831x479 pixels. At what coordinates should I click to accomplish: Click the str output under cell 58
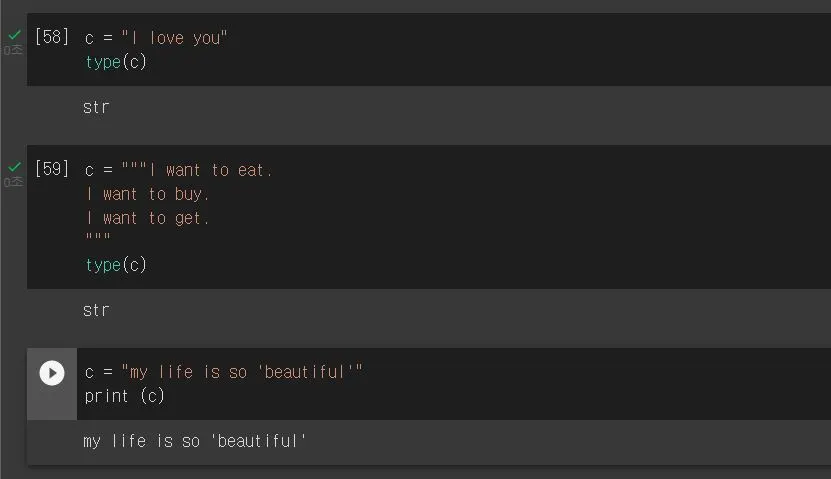(96, 108)
